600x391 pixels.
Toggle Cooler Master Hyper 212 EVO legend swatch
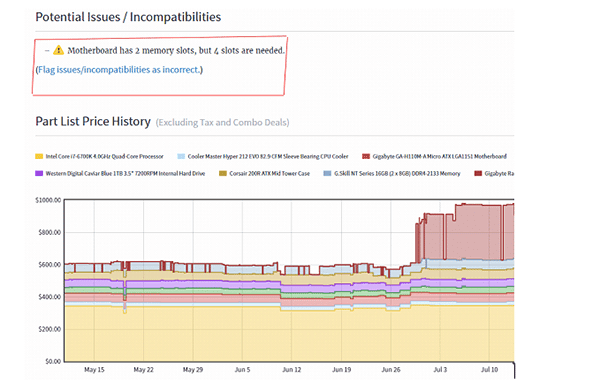point(181,156)
